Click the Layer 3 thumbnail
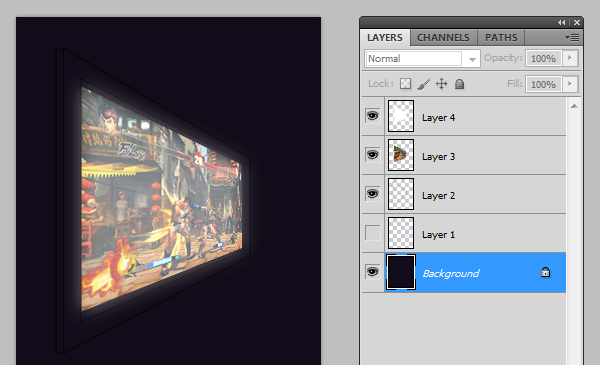The image size is (600, 365). pyautogui.click(x=401, y=155)
